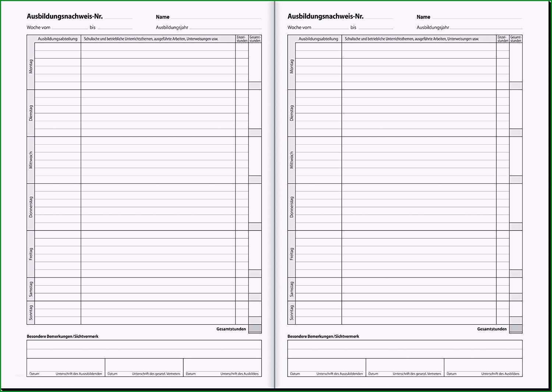
Task: Click the Woche vom line on left page
Action: click(70, 28)
